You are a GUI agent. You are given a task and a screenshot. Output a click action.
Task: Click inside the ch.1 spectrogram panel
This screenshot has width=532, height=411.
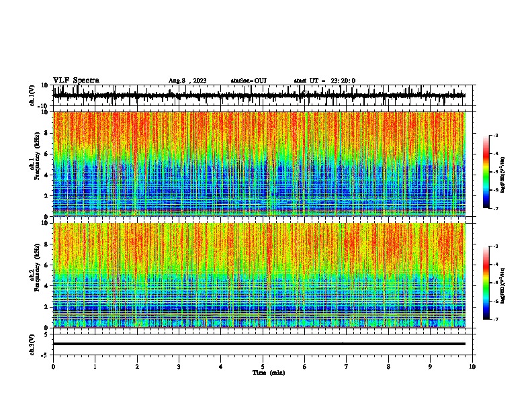tap(259, 164)
